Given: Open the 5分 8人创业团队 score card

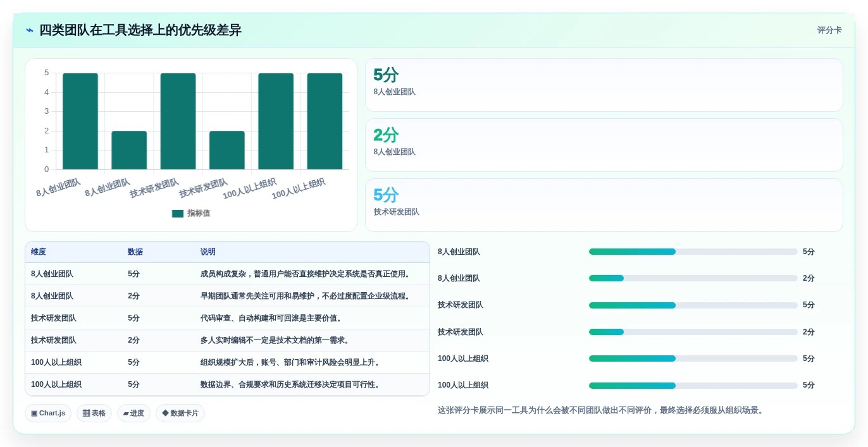Looking at the screenshot, I should tap(604, 85).
